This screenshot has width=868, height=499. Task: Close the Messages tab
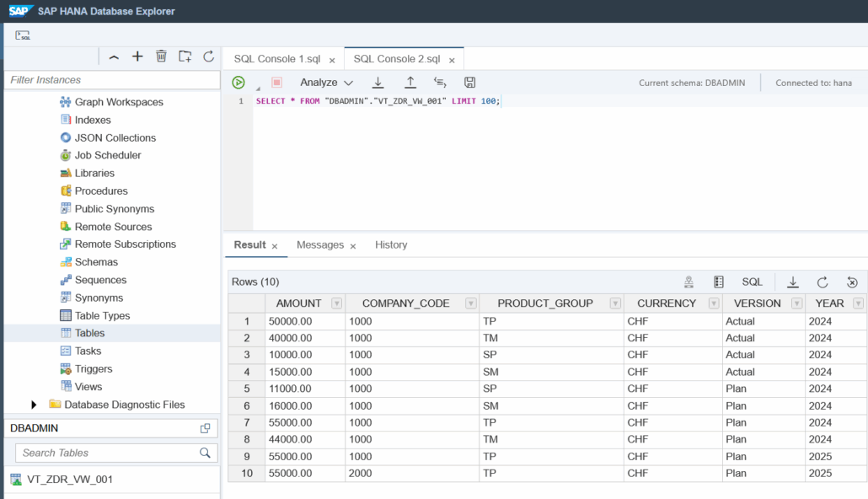[352, 246]
